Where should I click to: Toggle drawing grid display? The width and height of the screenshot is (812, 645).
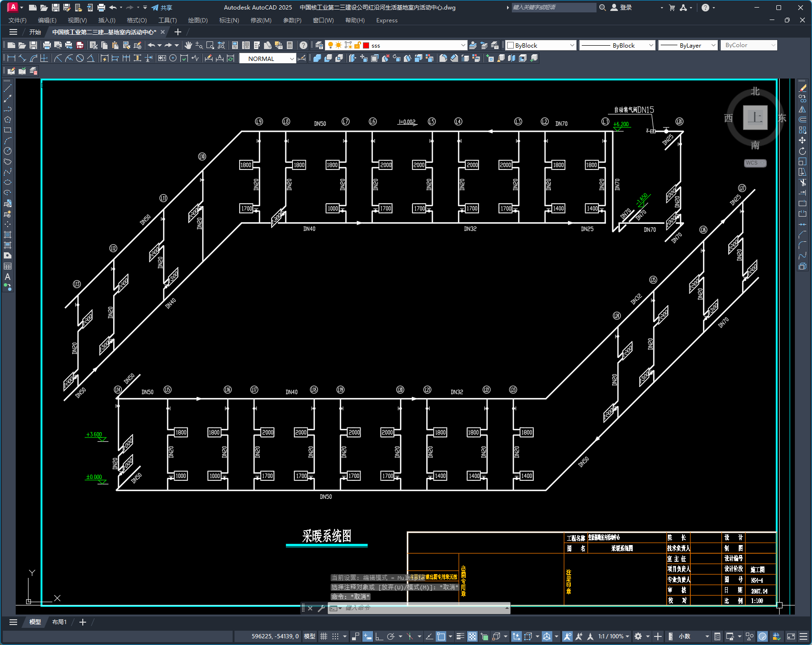click(x=323, y=636)
